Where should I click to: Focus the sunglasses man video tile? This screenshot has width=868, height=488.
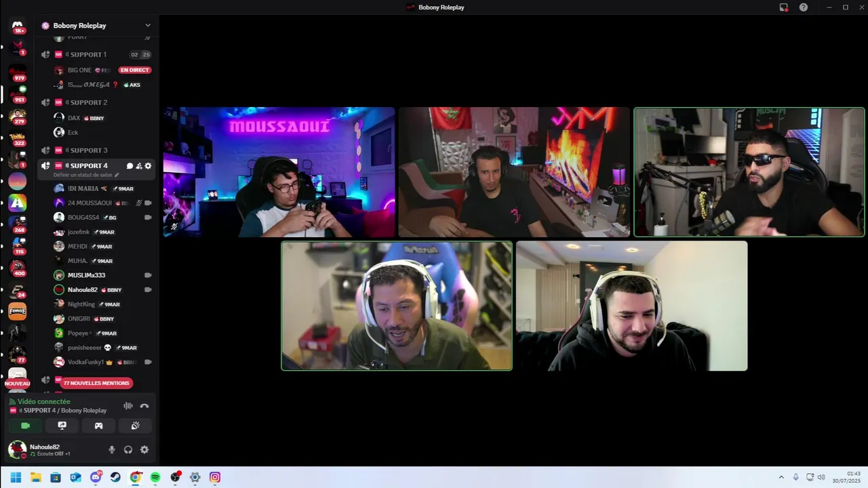click(749, 172)
